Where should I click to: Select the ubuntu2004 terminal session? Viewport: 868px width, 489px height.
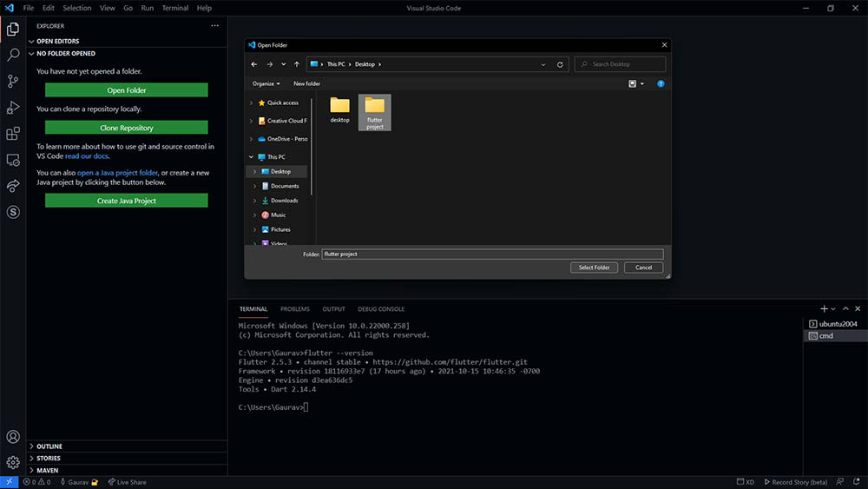832,324
